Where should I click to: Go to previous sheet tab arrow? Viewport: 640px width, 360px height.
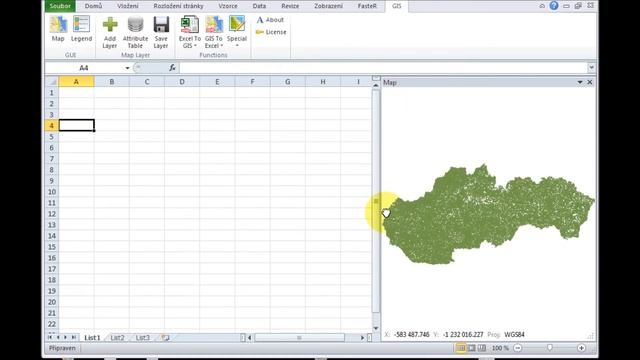point(58,337)
